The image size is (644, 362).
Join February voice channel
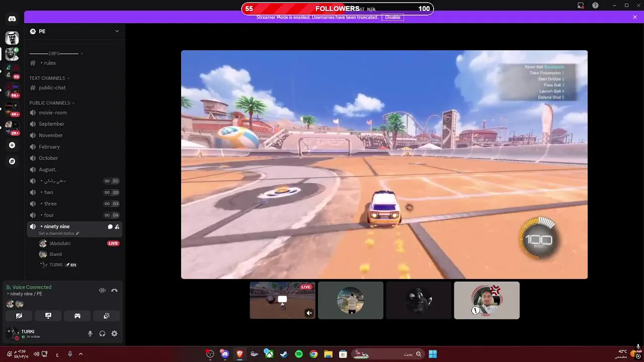coord(74,147)
